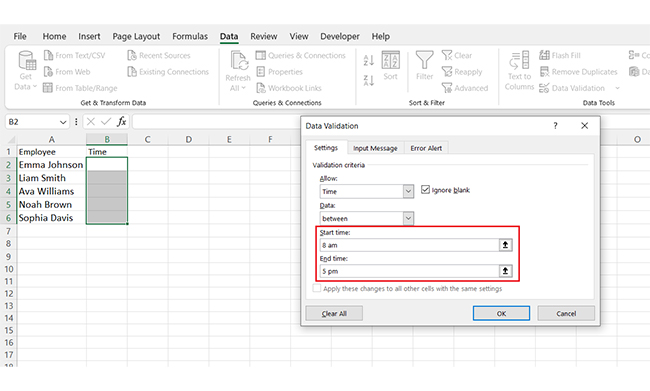Click the dialog Help question mark
The height and width of the screenshot is (391, 650).
555,126
